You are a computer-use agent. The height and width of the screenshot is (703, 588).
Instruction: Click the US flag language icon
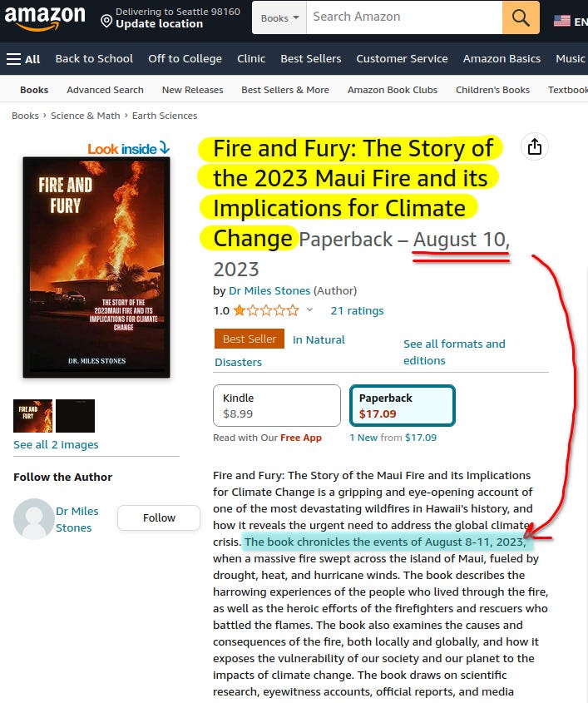coord(562,21)
